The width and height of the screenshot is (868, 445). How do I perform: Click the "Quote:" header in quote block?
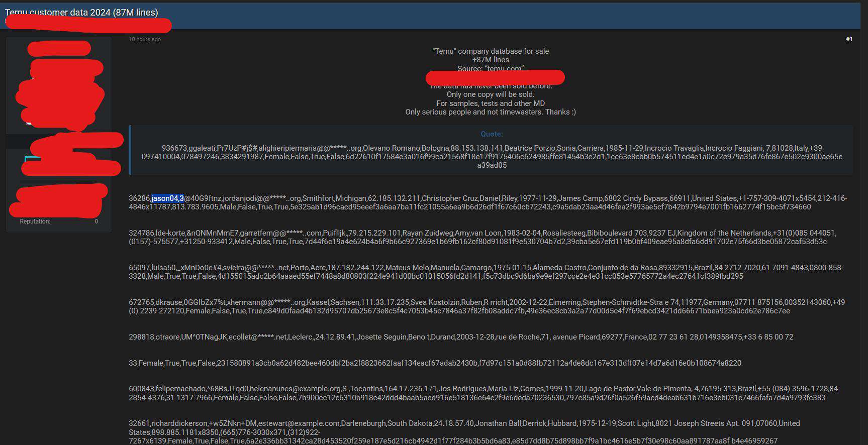tap(491, 134)
